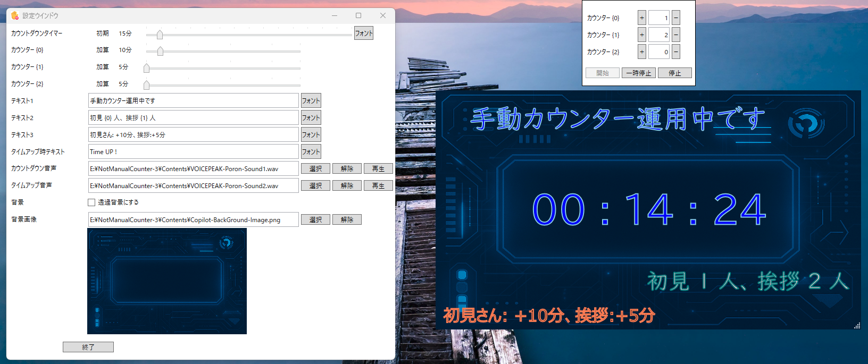Screen dimensions: 868x364
Task: Click into the テキスト3 input field
Action: pyautogui.click(x=193, y=135)
